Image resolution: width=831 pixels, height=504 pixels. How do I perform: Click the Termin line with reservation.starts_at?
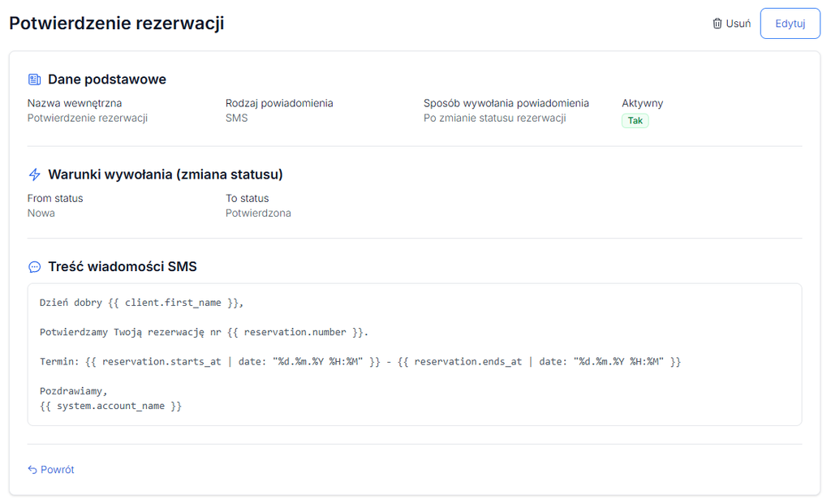(x=360, y=361)
